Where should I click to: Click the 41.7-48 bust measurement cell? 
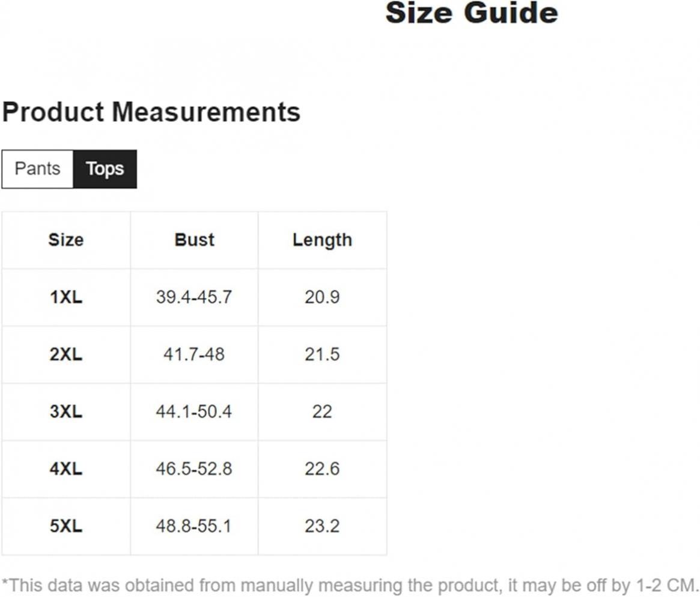[x=194, y=354]
